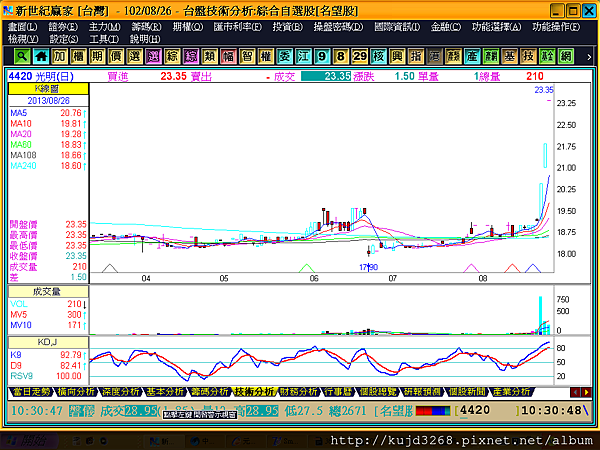Image resolution: width=600 pixels, height=450 pixels.
Task: Click the magenta 綜 toolbar icon
Action: click(191, 57)
